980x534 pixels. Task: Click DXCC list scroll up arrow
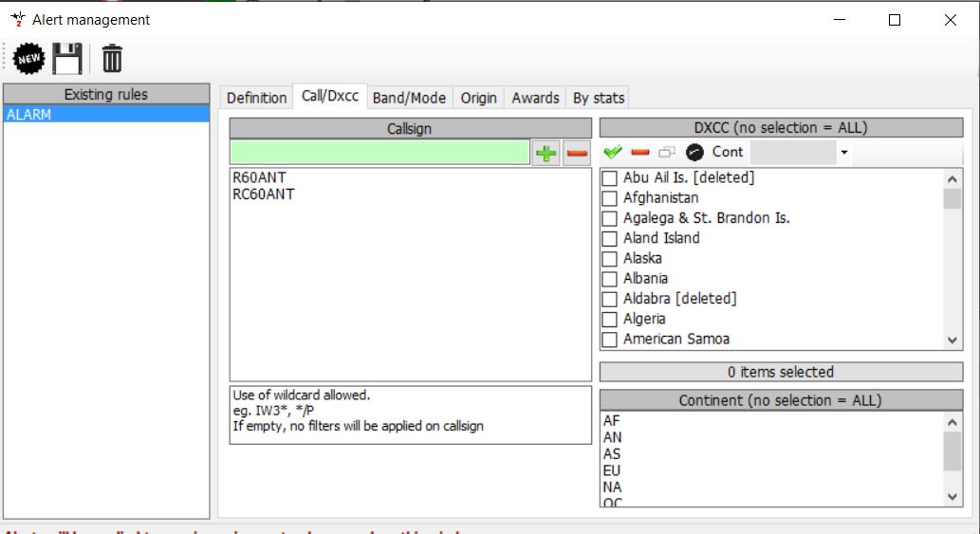(x=952, y=179)
